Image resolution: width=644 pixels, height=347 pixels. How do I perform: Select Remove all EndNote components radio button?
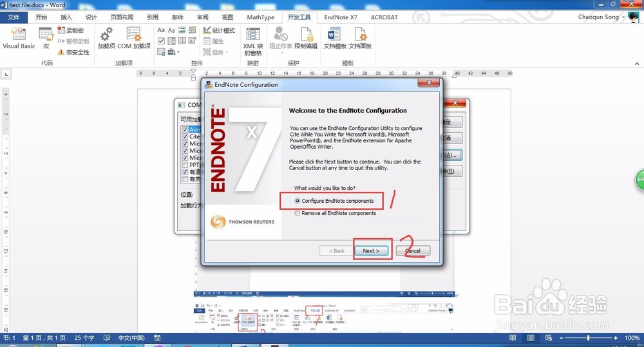point(298,213)
